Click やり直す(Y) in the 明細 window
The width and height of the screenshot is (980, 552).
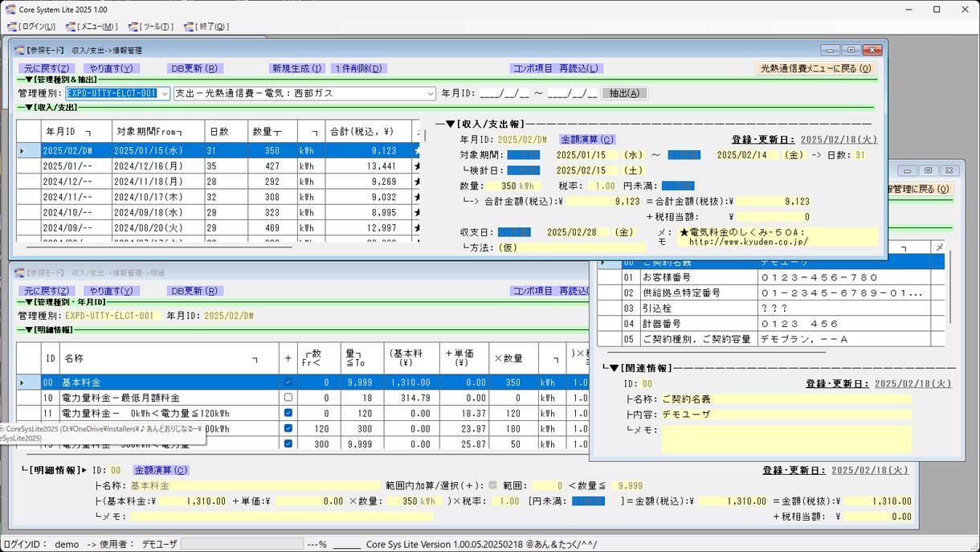click(x=113, y=291)
